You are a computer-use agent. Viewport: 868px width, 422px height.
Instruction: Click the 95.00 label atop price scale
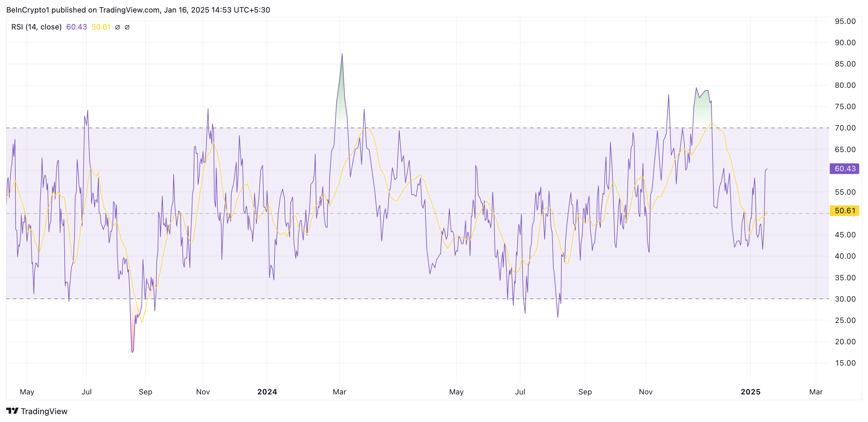845,21
